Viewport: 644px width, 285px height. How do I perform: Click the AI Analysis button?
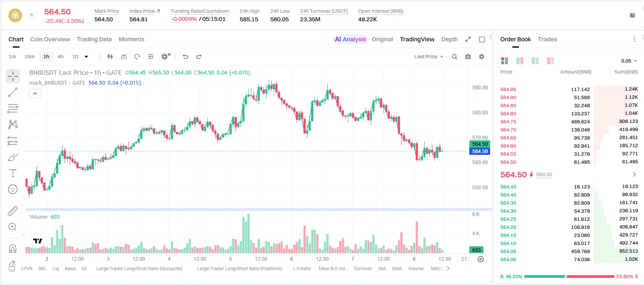tap(350, 39)
